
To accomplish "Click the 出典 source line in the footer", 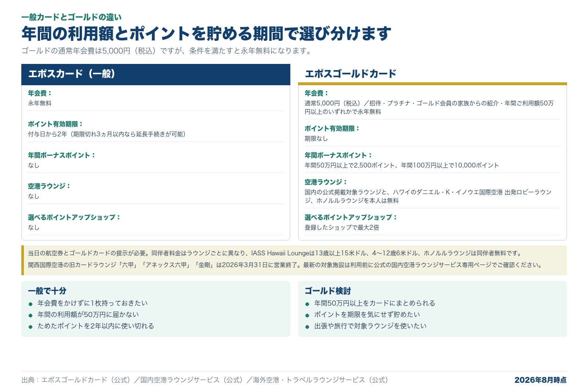I will click(x=206, y=380).
